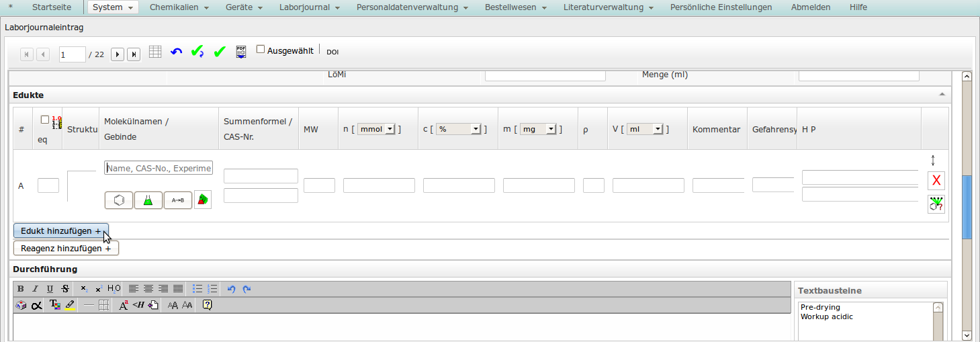This screenshot has width=980, height=342.
Task: Apply subscript formatting in the editor
Action: coord(84,289)
